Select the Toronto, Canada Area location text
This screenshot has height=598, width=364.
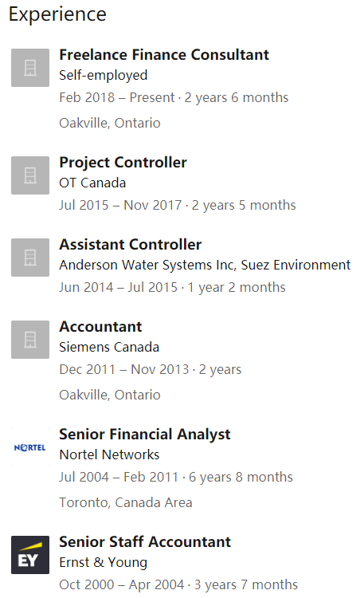pos(125,502)
